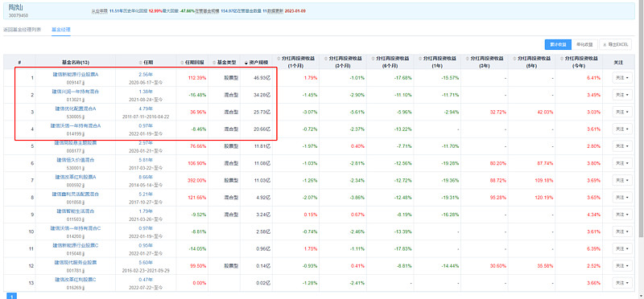The image size is (644, 299).
Task: Click page number 1 in pagination
Action: tap(11, 296)
